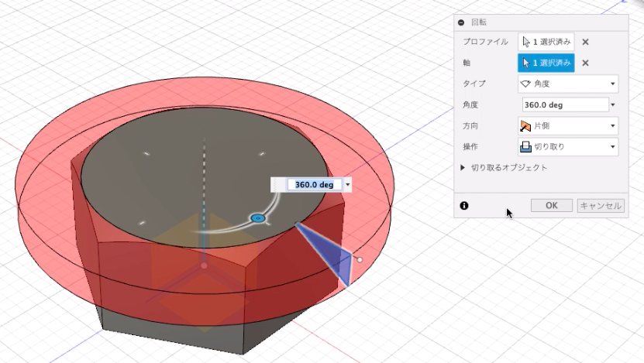
Task: Click the 操作 label
Action: point(470,146)
